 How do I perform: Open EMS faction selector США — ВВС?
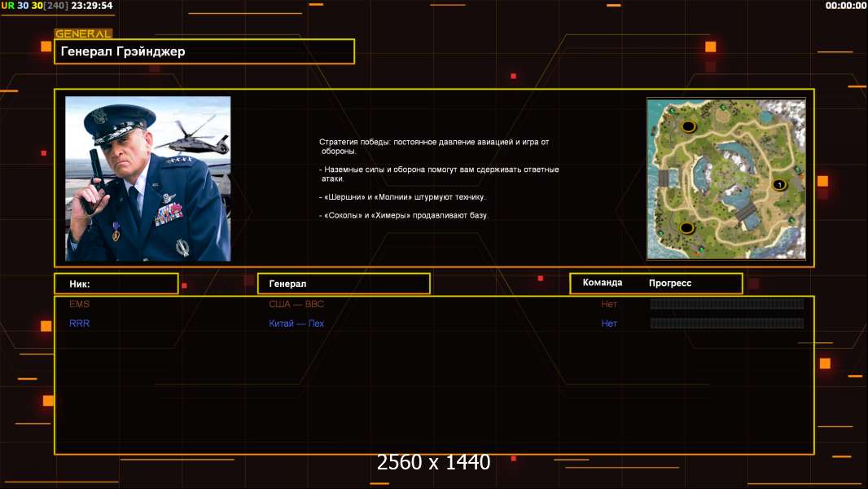(x=296, y=304)
